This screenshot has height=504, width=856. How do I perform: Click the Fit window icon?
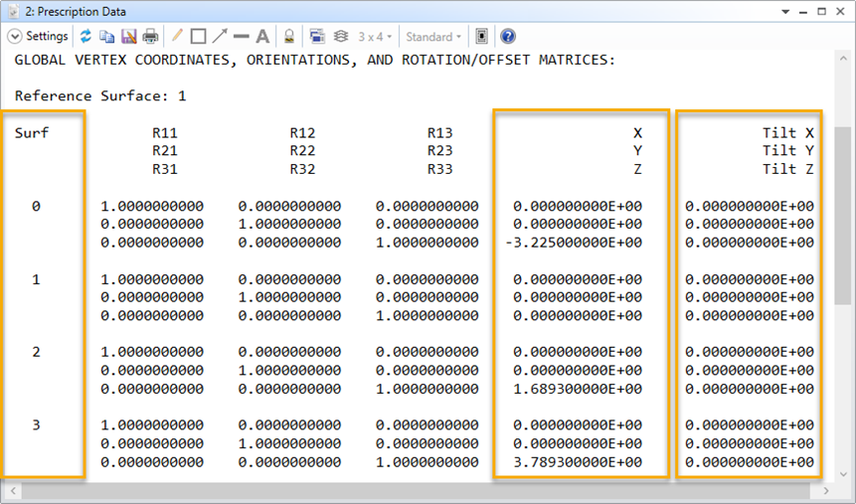point(481,37)
